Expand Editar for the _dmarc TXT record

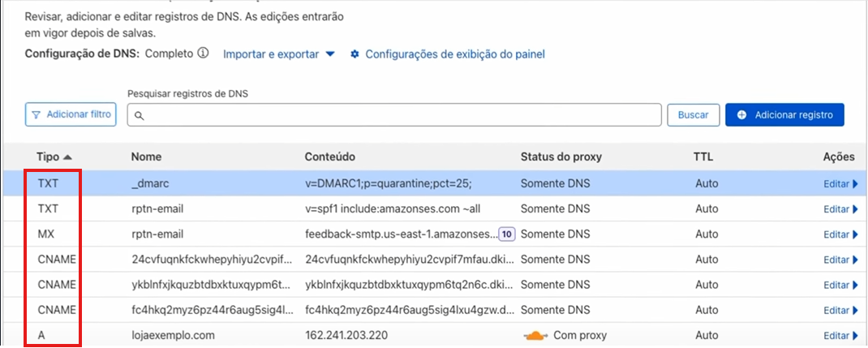pyautogui.click(x=841, y=183)
